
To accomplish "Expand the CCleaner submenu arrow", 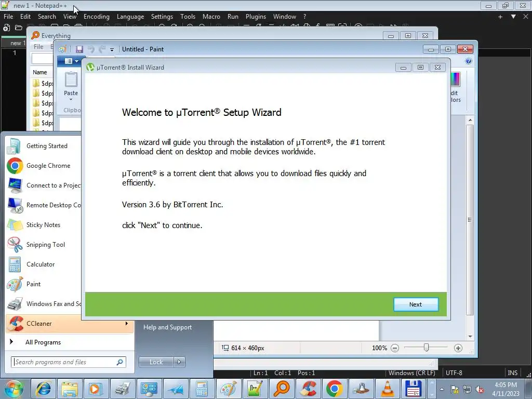I will 127,323.
